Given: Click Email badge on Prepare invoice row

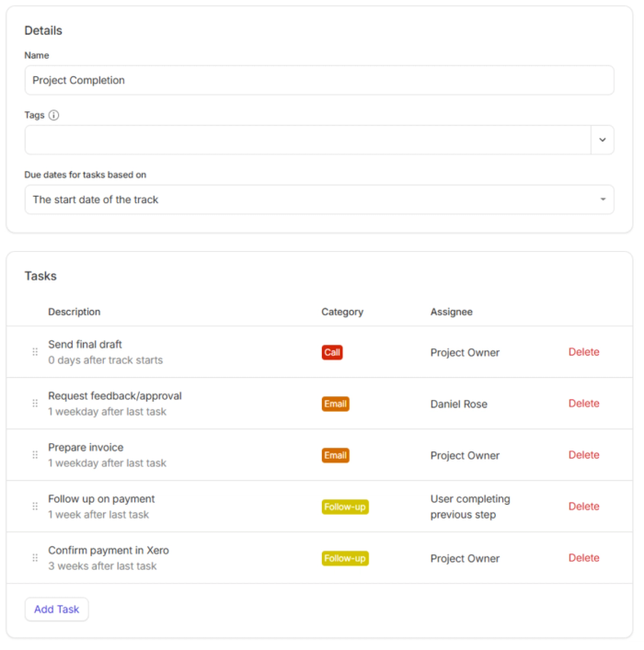Looking at the screenshot, I should (335, 455).
